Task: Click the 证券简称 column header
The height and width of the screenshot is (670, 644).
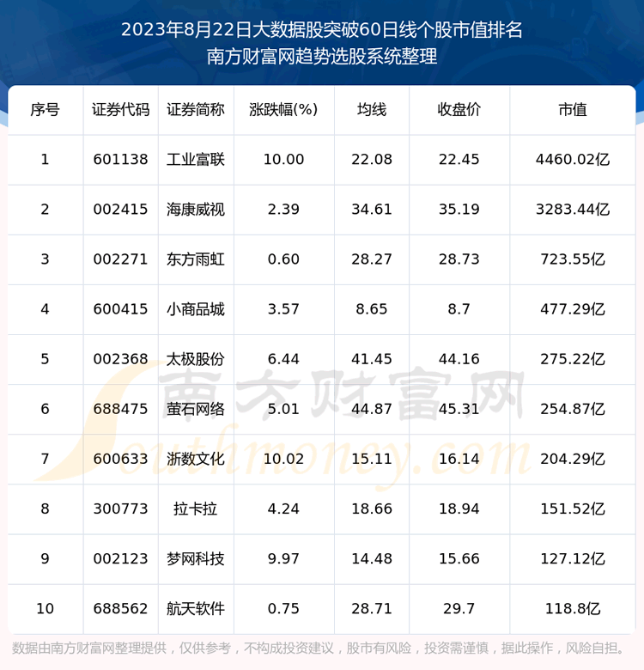Action: tap(196, 110)
